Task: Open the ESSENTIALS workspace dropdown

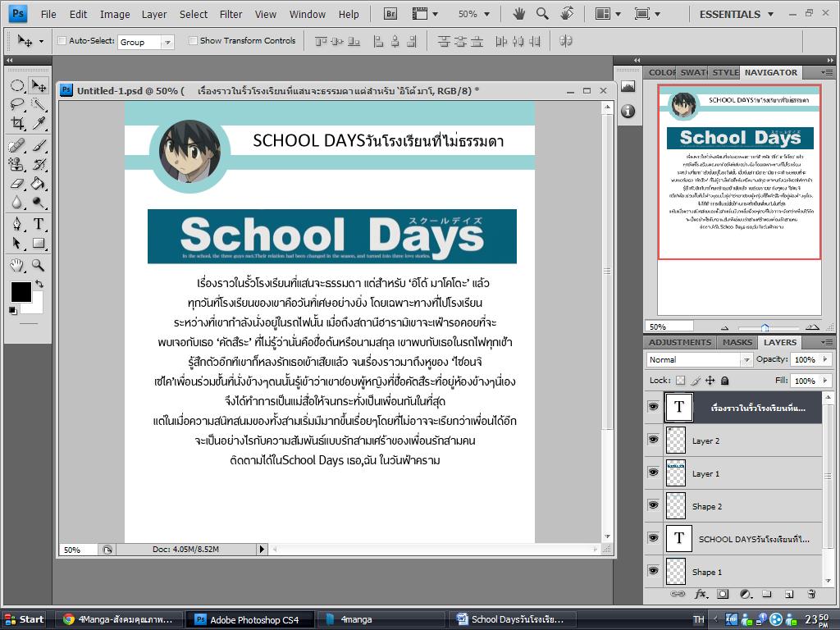Action: pos(736,15)
